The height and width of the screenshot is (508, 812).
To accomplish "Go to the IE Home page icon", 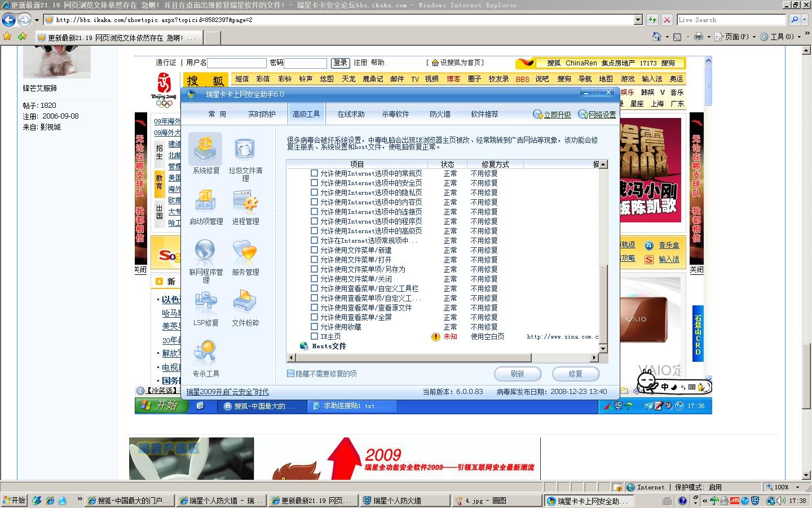I will [656, 37].
